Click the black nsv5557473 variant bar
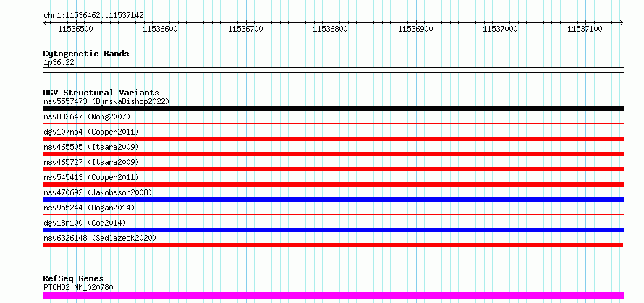 333,108
